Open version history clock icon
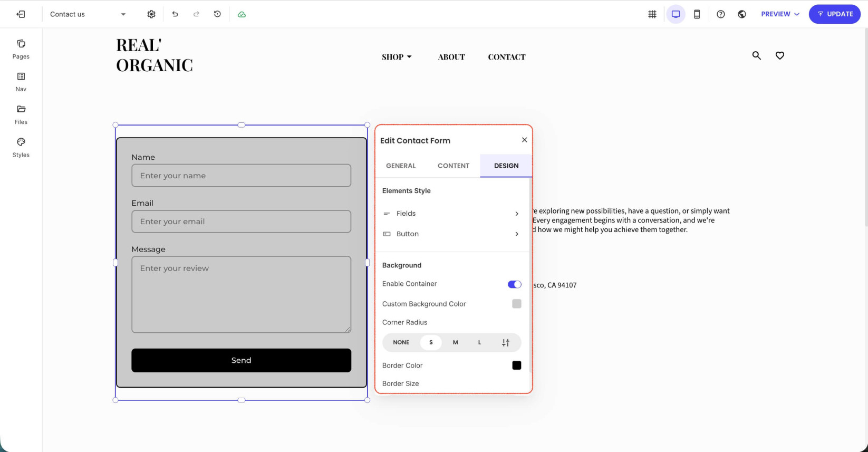Viewport: 868px width, 452px height. tap(217, 14)
